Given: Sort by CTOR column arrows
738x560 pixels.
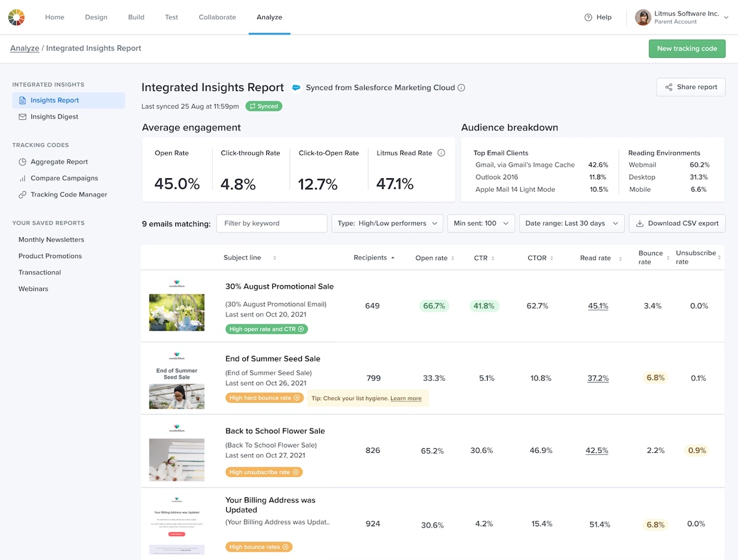Looking at the screenshot, I should coord(552,258).
